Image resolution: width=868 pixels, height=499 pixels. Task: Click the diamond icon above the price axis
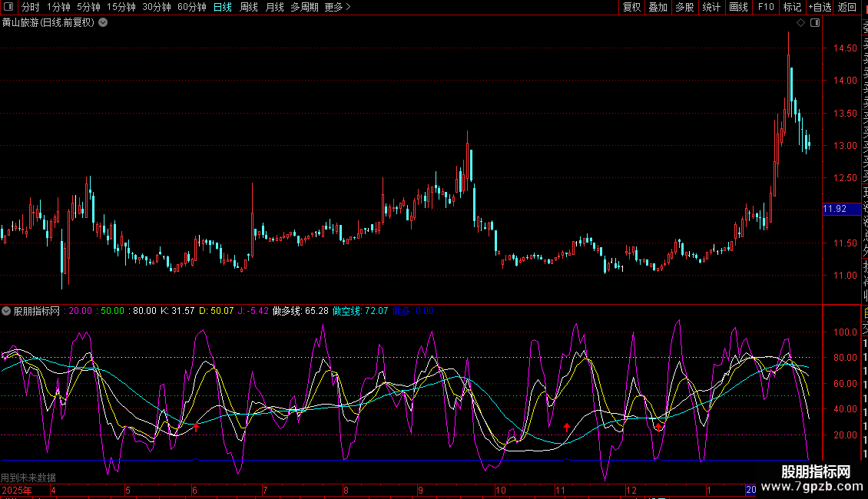click(800, 23)
